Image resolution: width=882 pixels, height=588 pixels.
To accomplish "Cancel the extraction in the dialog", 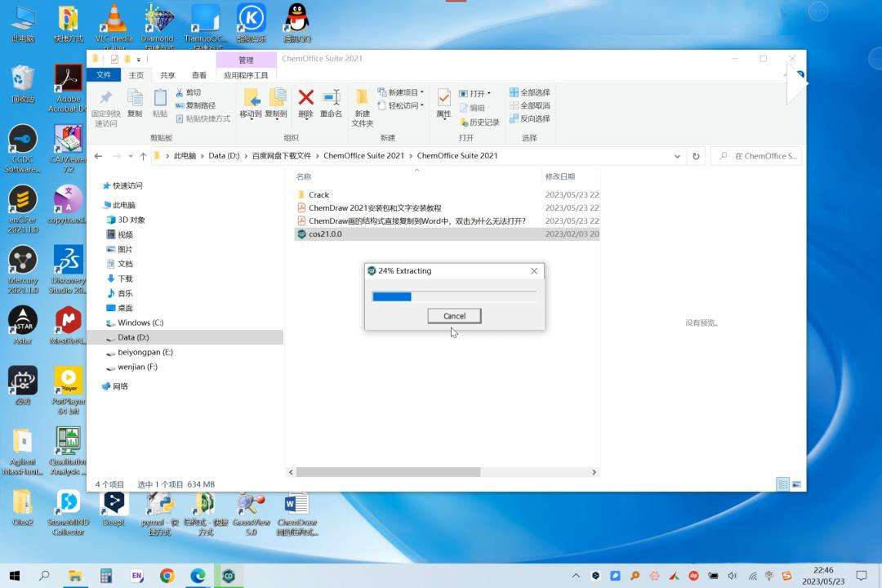I will (455, 316).
